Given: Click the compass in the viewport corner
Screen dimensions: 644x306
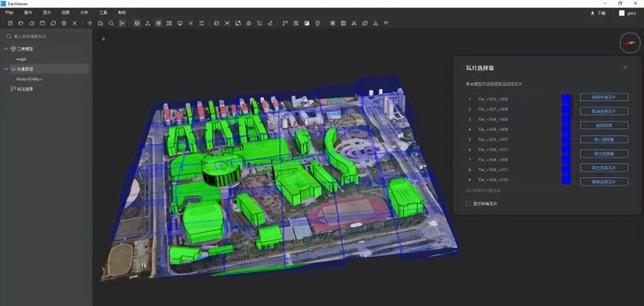Looking at the screenshot, I should click(x=629, y=43).
